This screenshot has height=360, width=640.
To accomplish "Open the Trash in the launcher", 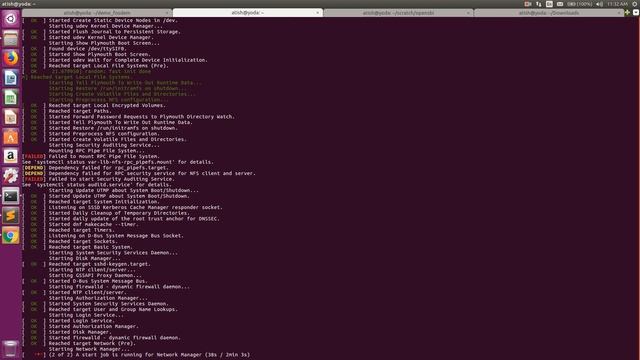I will (x=11, y=349).
